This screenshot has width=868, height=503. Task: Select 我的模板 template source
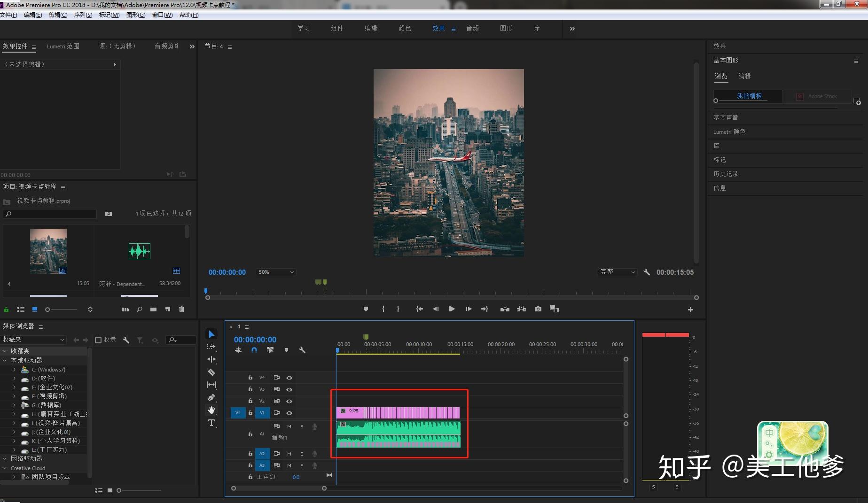click(749, 96)
